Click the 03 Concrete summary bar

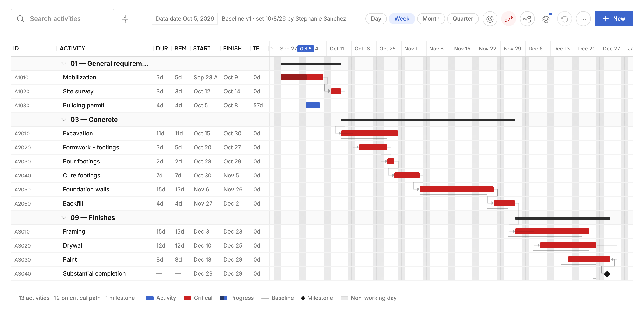pos(428,120)
